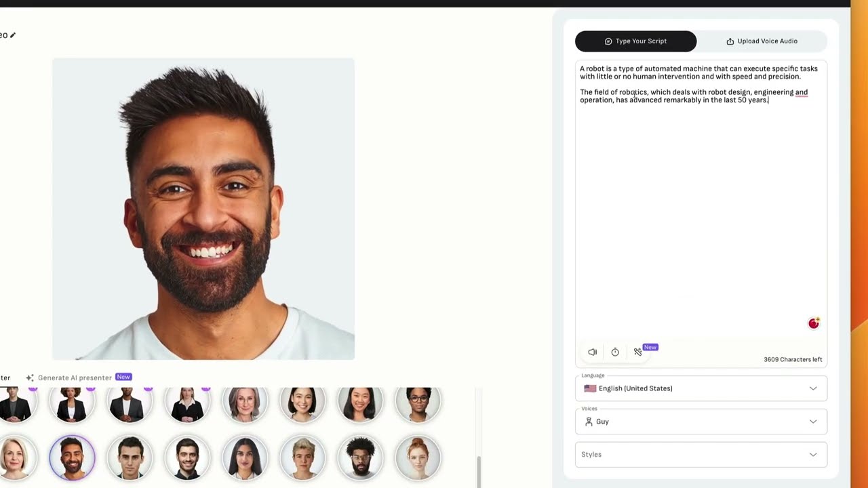This screenshot has height=488, width=868.
Task: Click the New badge near the magic wand
Action: tap(650, 347)
